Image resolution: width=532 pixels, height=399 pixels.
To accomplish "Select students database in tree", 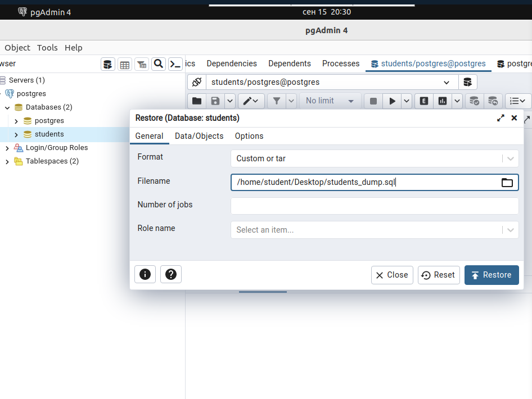I will 49,134.
